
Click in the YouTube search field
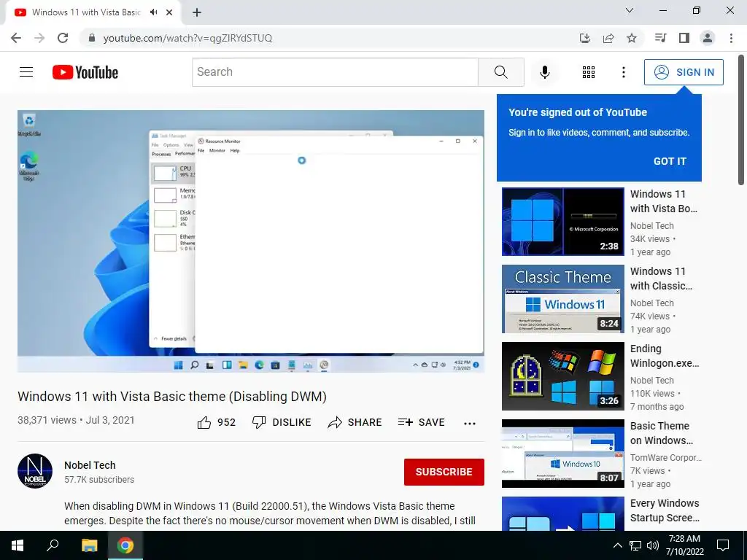coord(335,72)
